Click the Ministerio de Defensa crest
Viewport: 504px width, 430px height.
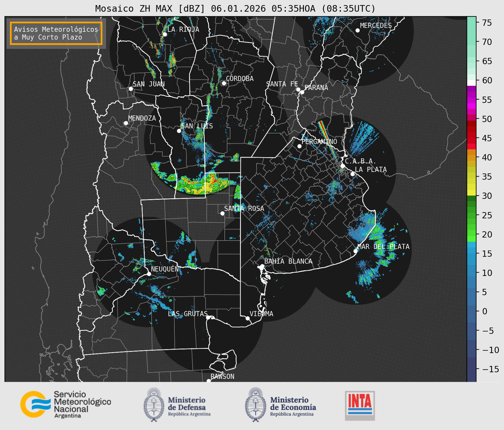pos(154,405)
